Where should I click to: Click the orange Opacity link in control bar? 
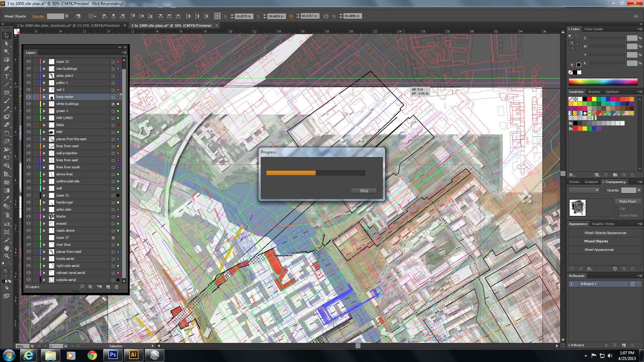point(38,16)
